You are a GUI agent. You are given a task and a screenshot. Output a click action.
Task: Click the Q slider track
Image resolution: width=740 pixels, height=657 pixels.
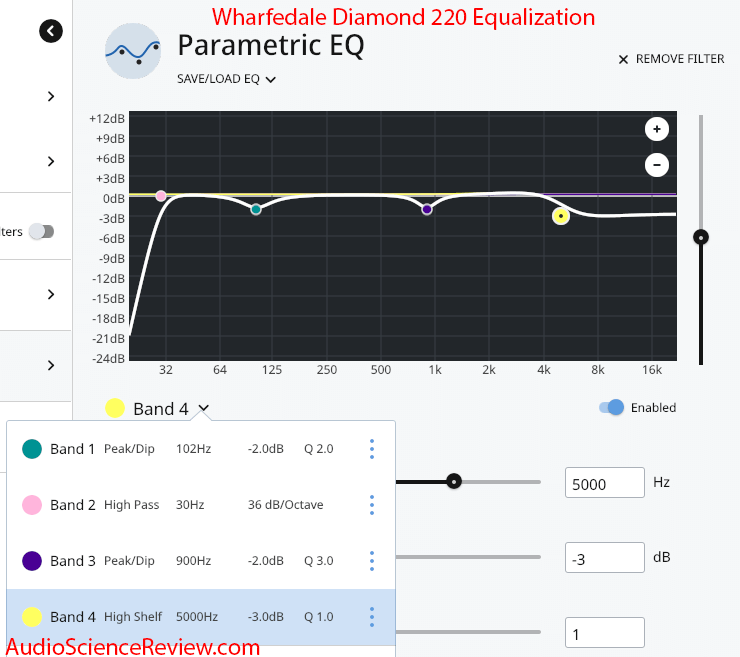[468, 632]
